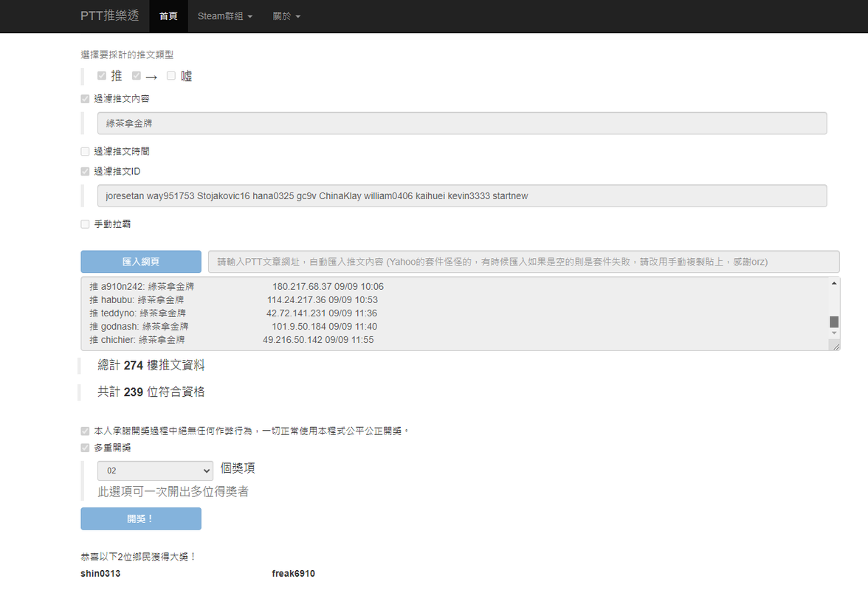This screenshot has height=590, width=868.
Task: Click the textarea scrollbar down arrow
Action: [x=834, y=333]
